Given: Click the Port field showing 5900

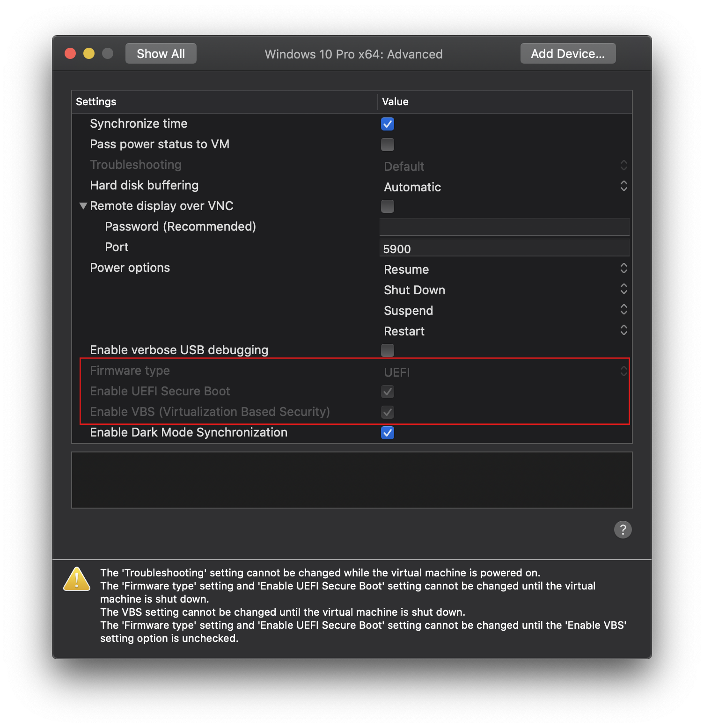Looking at the screenshot, I should click(x=505, y=248).
